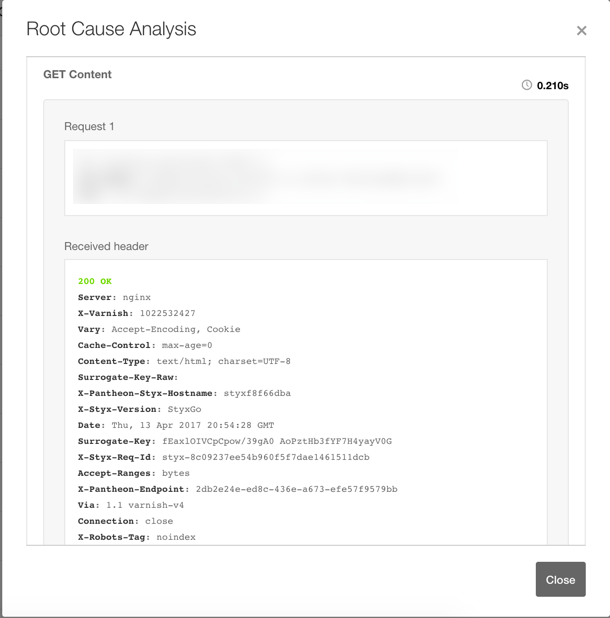Click the blurred Request 1 content box

coord(306,178)
